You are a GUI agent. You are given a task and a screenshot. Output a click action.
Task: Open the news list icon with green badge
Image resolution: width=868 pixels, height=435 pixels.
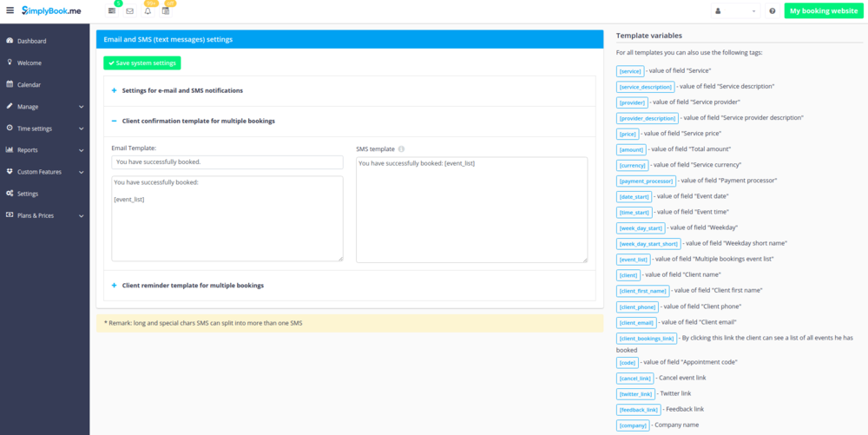coord(112,11)
